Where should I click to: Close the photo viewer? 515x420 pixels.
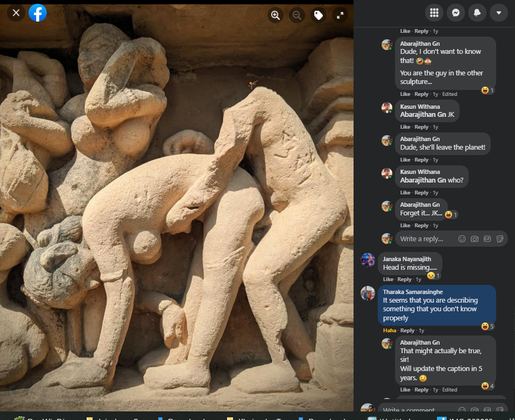[x=16, y=13]
